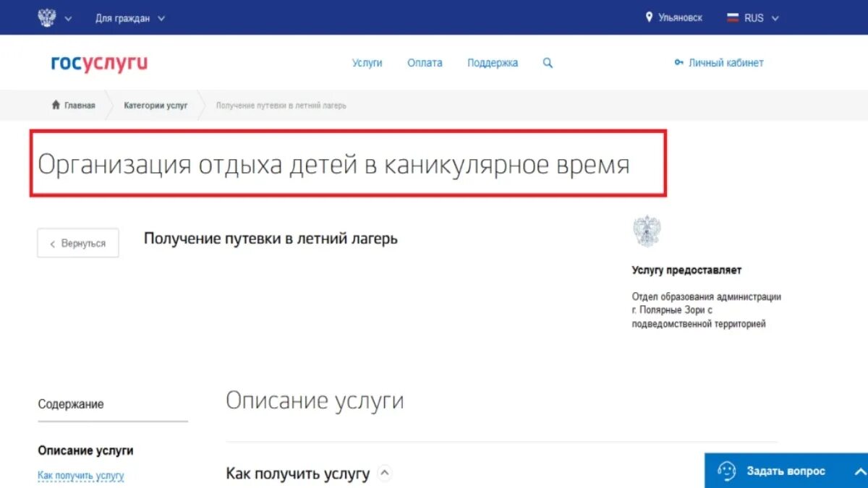Select the "Услугу предоставляет" text

686,270
